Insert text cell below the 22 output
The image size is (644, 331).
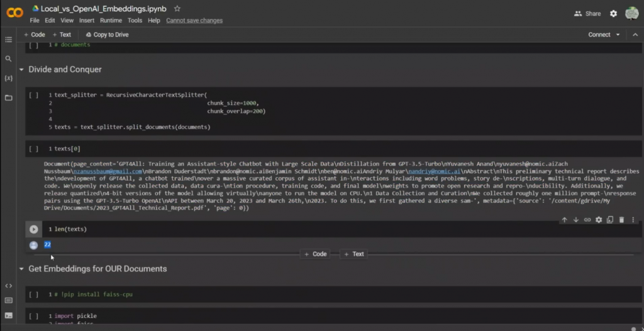(355, 254)
